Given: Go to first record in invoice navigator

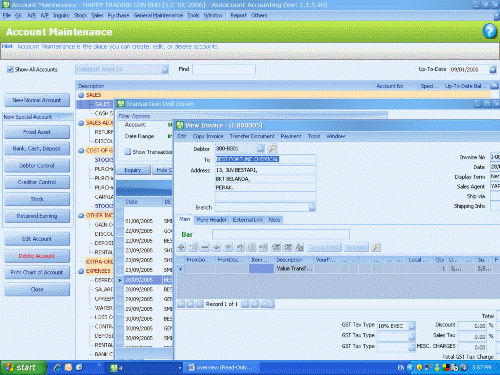Looking at the screenshot, I should tap(181, 304).
